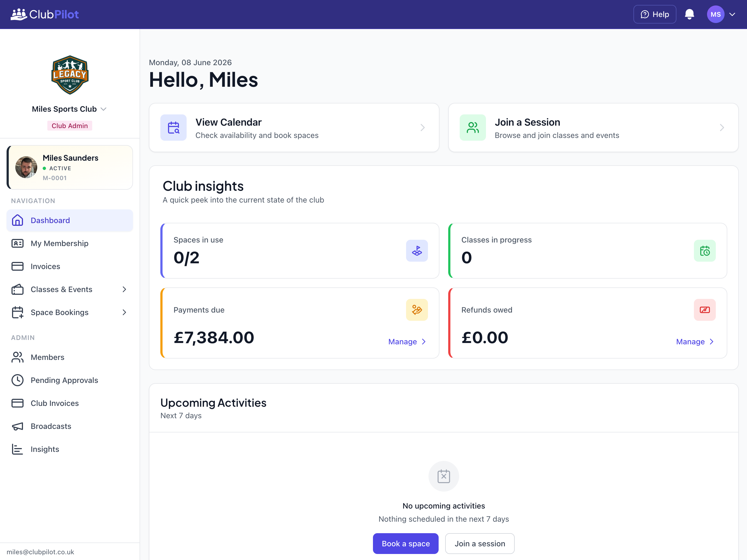Click the ClubPilot logo in header
This screenshot has width=747, height=560.
coord(45,14)
